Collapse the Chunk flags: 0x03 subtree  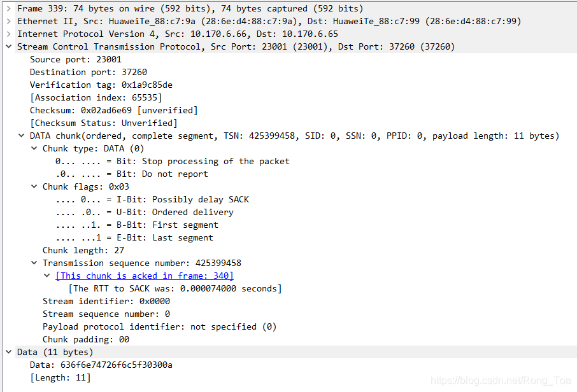34,186
